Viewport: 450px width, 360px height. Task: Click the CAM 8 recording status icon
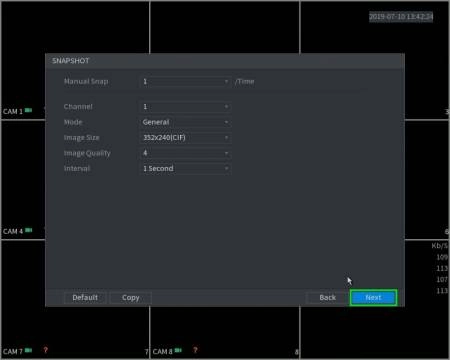pyautogui.click(x=178, y=350)
